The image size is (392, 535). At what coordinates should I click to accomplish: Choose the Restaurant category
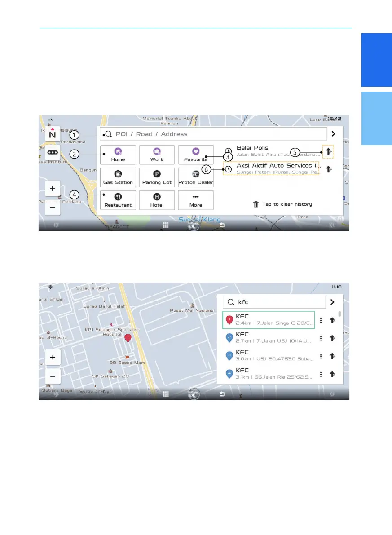[118, 200]
